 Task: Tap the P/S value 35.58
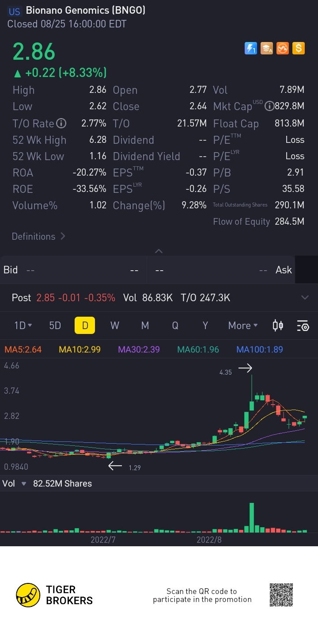pos(293,189)
